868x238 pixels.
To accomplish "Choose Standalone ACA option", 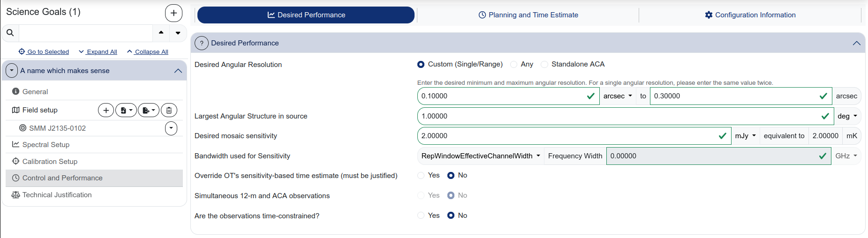I will [544, 64].
